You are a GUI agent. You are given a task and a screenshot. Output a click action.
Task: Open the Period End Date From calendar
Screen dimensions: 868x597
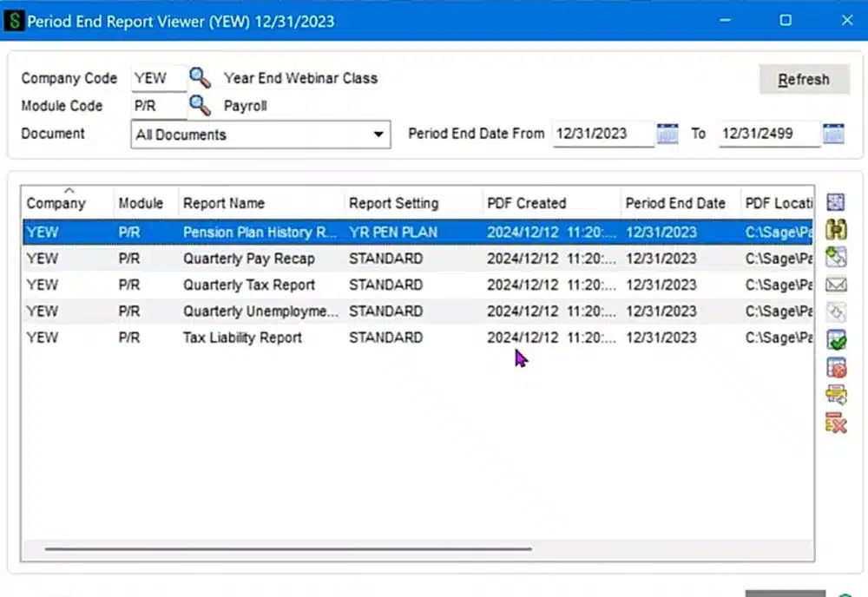pos(667,134)
